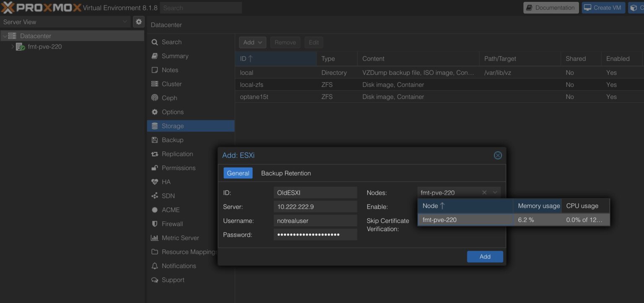644x303 pixels.
Task: Open the Add storage dropdown
Action: click(252, 42)
